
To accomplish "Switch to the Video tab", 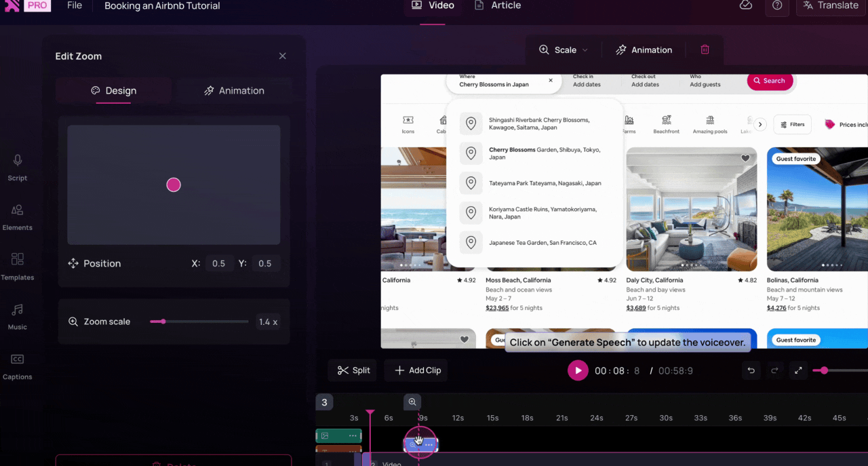I will coord(433,5).
